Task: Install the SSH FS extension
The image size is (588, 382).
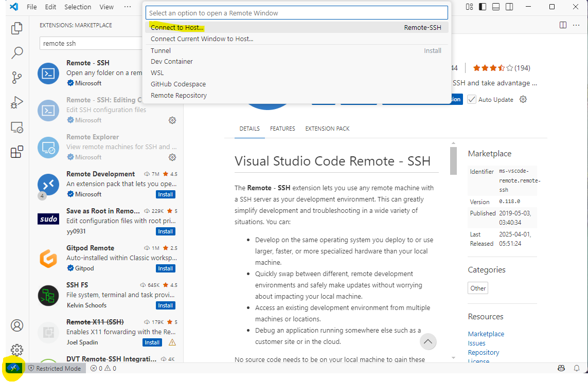Action: pyautogui.click(x=165, y=305)
